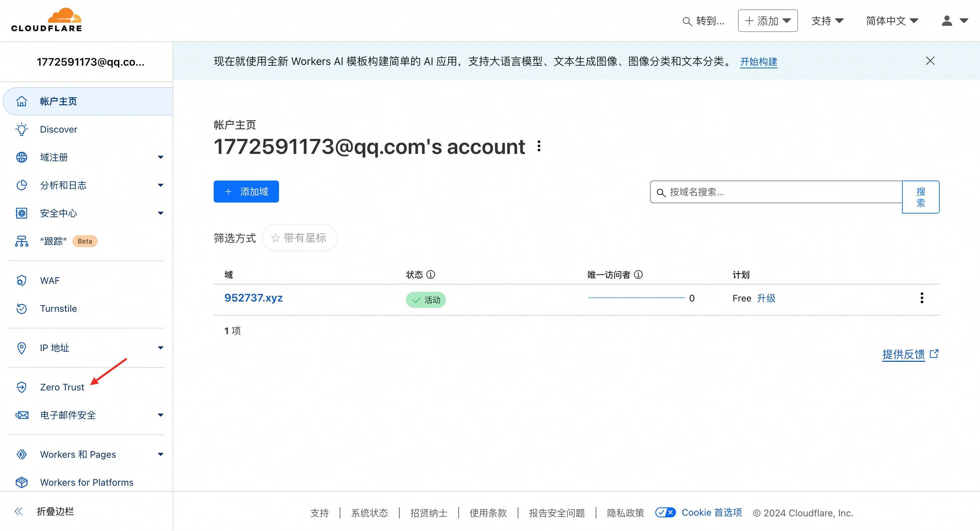Image resolution: width=980 pixels, height=531 pixels.
Task: Toggle the 带有星标 starred filter
Action: [x=299, y=238]
